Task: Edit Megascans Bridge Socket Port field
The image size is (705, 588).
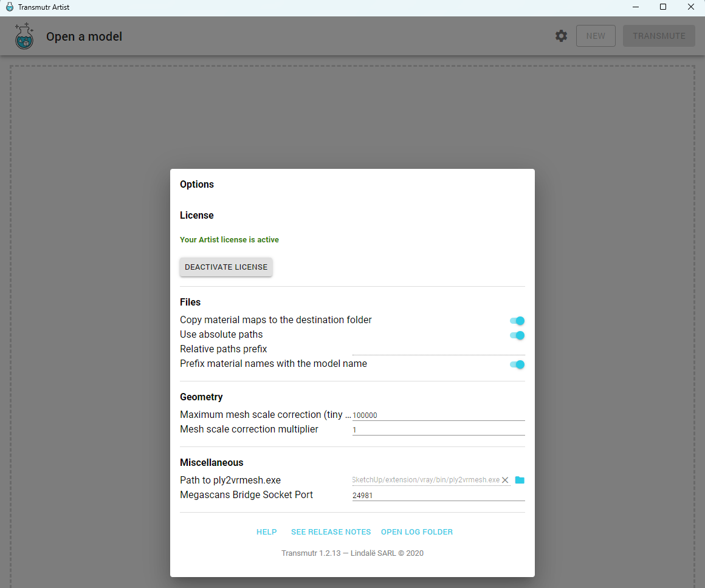Action: point(438,495)
